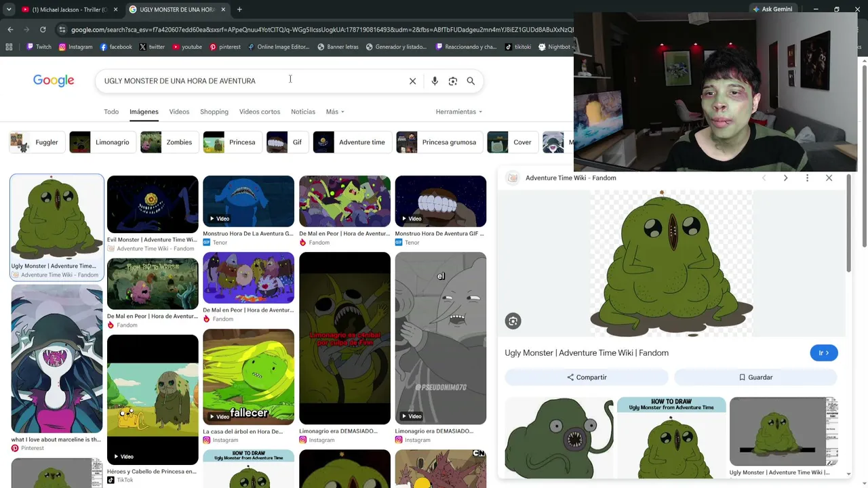The image size is (868, 488).
Task: Save the image with Guardar
Action: point(755,378)
